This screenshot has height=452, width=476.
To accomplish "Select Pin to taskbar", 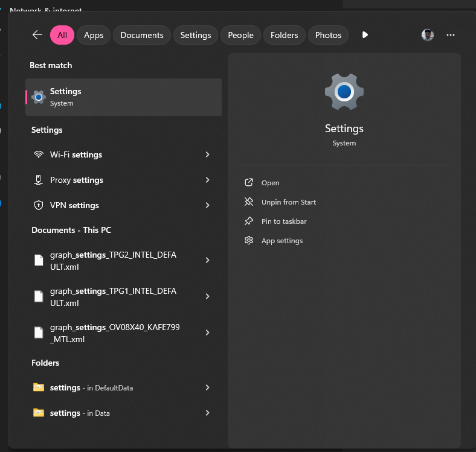I will pos(283,221).
